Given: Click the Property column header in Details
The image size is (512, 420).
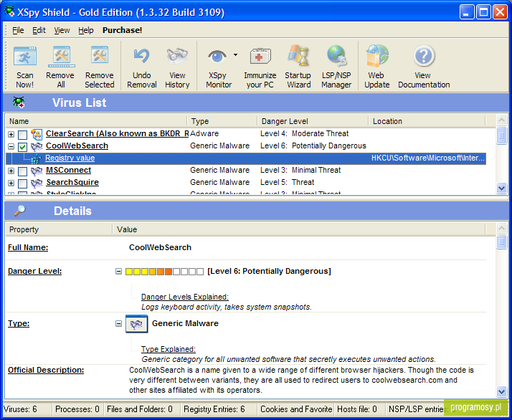Looking at the screenshot, I should click(59, 229).
